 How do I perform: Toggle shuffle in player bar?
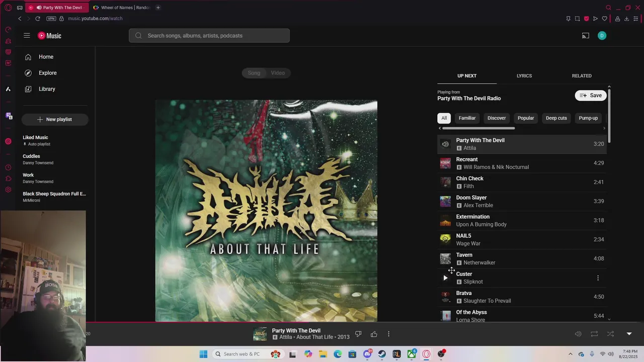tap(610, 334)
